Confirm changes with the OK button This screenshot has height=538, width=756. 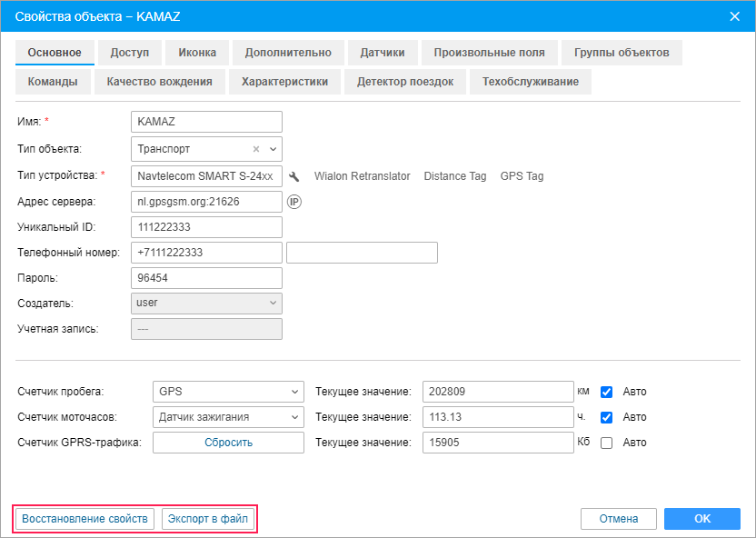(x=702, y=519)
